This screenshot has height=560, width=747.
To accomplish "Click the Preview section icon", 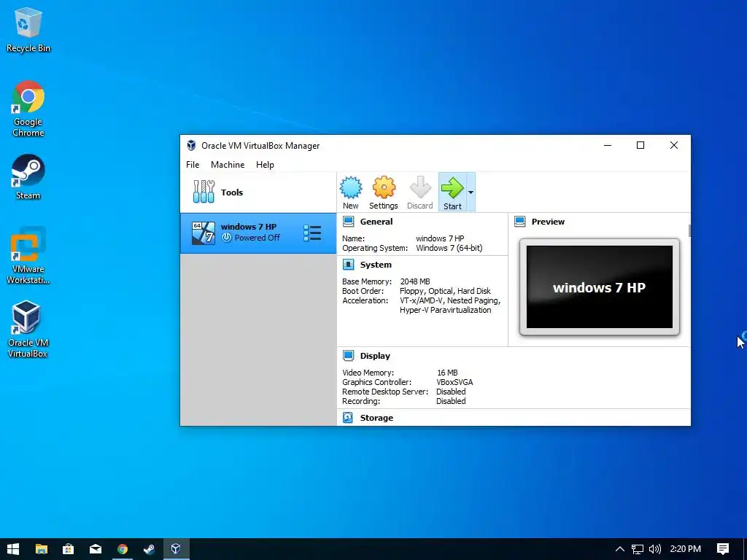I will point(519,222).
